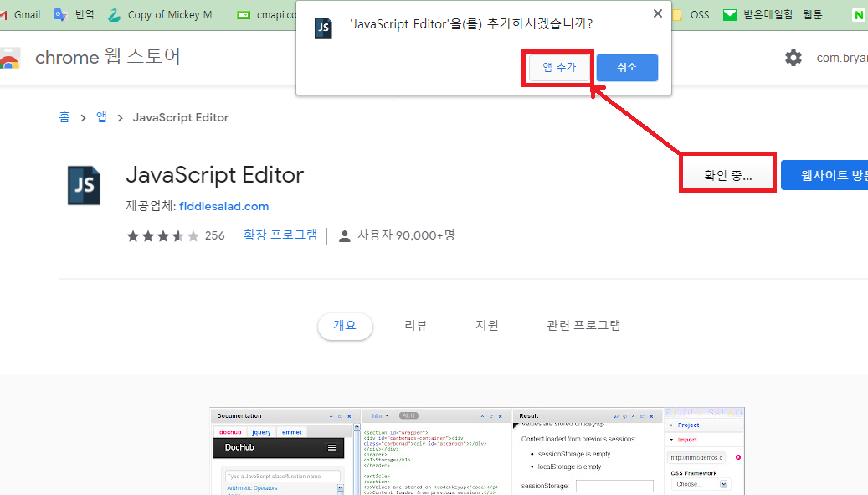
Task: Go to 홈 in the breadcrumb
Action: pos(64,117)
